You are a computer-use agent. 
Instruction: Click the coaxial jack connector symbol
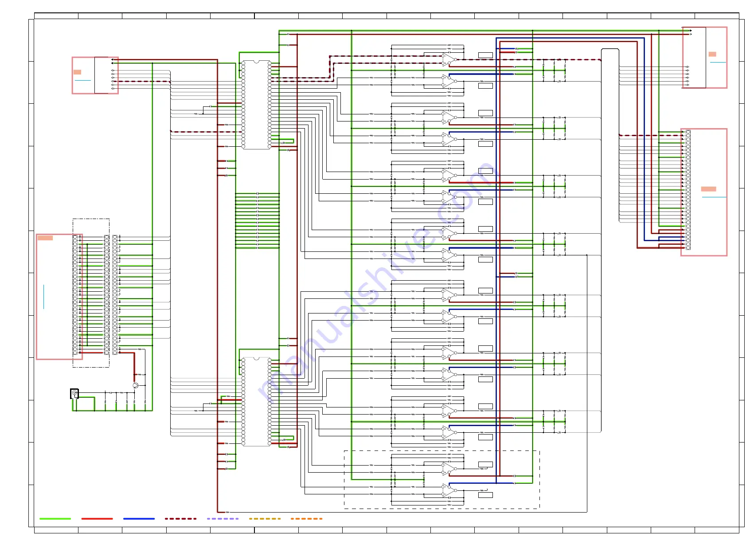(x=74, y=393)
